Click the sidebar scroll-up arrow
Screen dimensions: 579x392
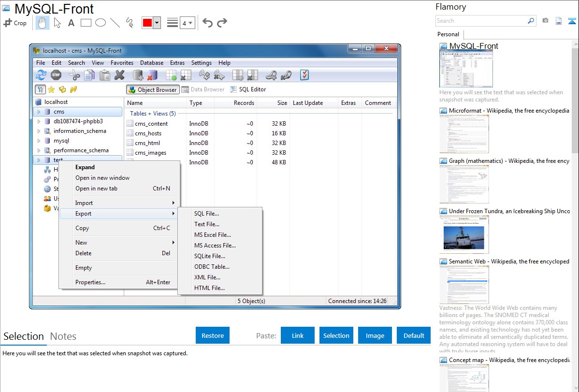[575, 44]
